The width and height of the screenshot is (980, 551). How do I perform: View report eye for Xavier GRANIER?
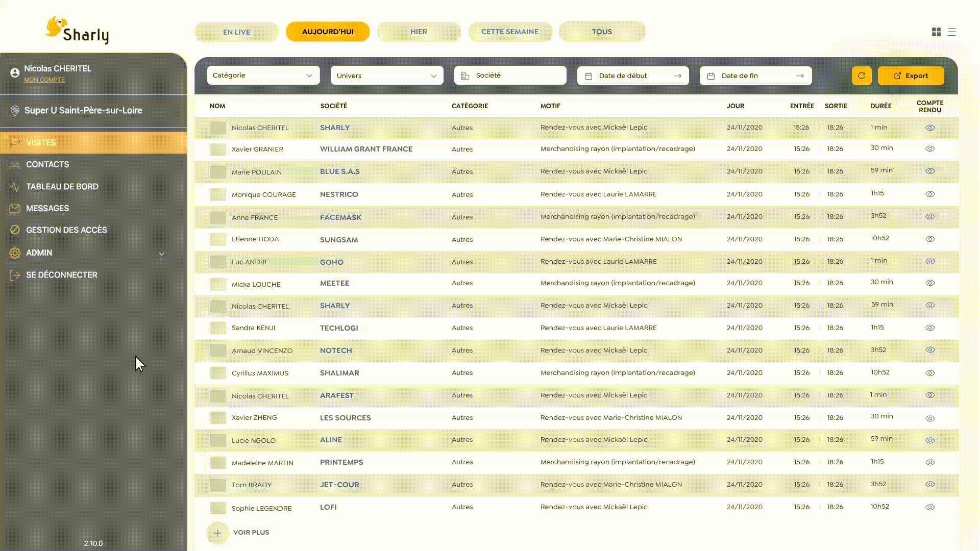930,149
